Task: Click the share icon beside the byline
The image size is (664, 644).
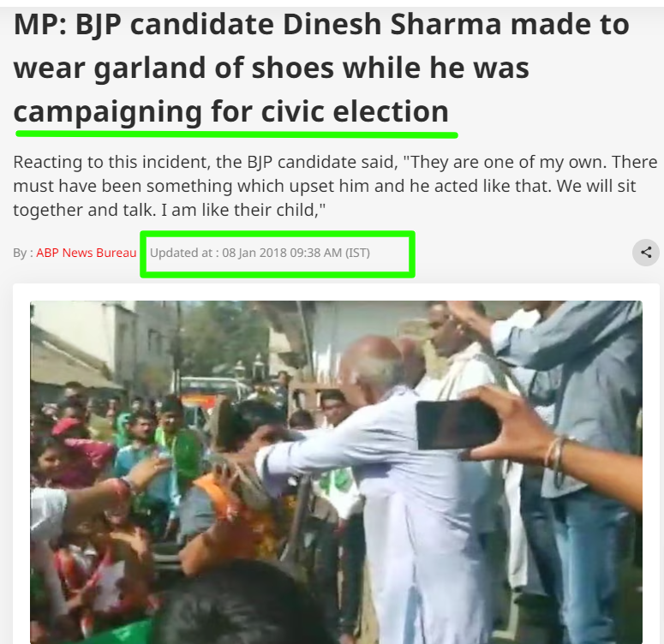Action: (x=646, y=253)
